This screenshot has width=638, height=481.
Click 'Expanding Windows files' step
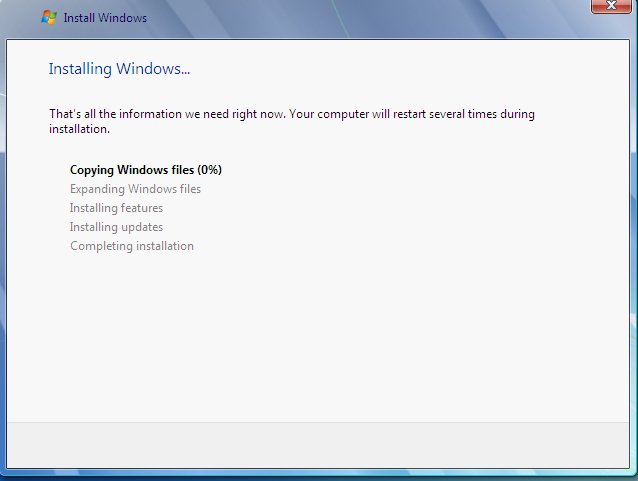pyautogui.click(x=135, y=189)
